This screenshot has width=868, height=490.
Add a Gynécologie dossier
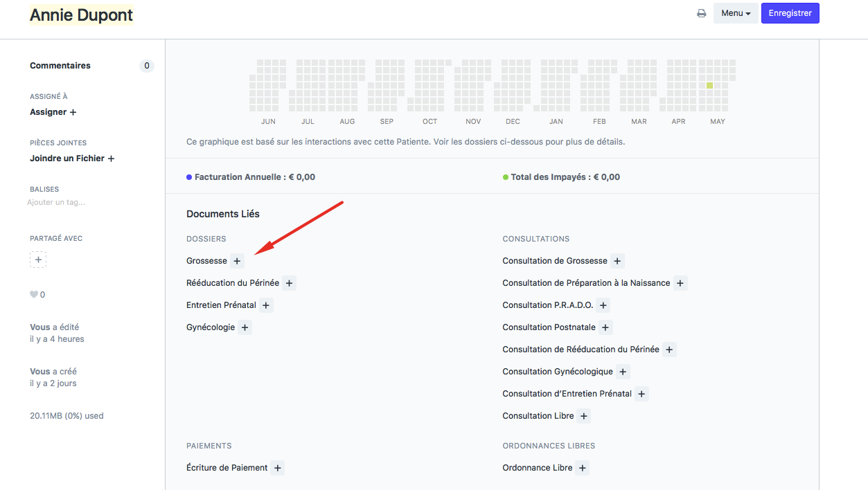(x=245, y=327)
